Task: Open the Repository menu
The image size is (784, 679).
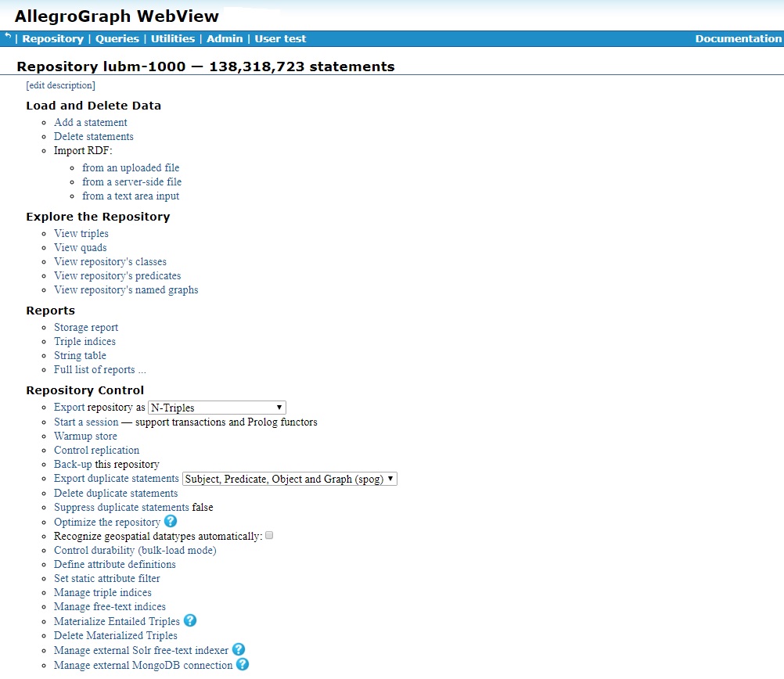Action: pyautogui.click(x=52, y=38)
